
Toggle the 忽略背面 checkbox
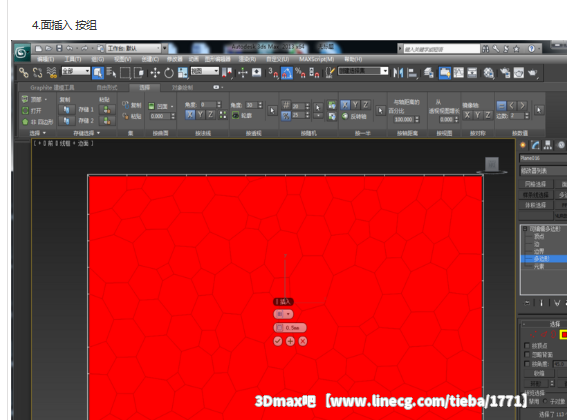point(527,355)
